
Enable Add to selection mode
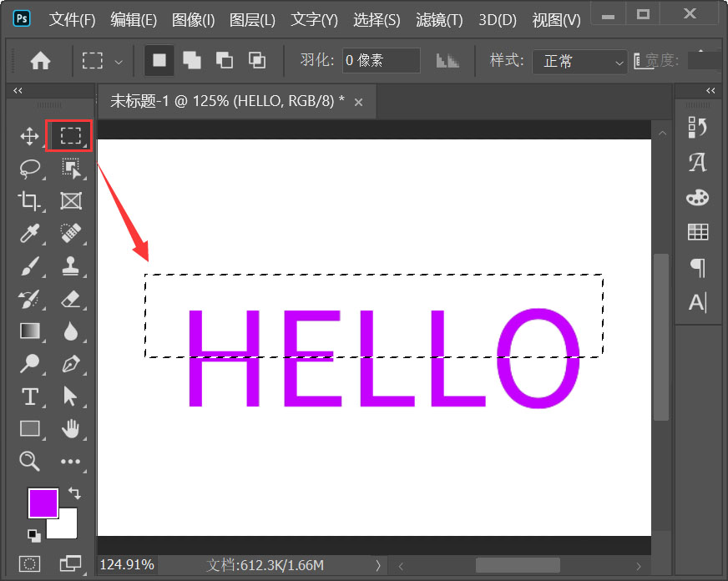190,60
